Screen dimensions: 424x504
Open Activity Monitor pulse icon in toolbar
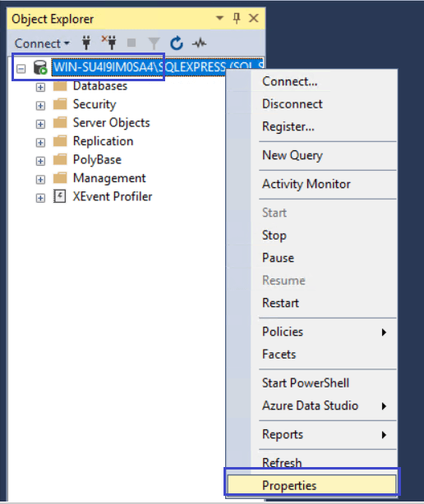click(199, 43)
